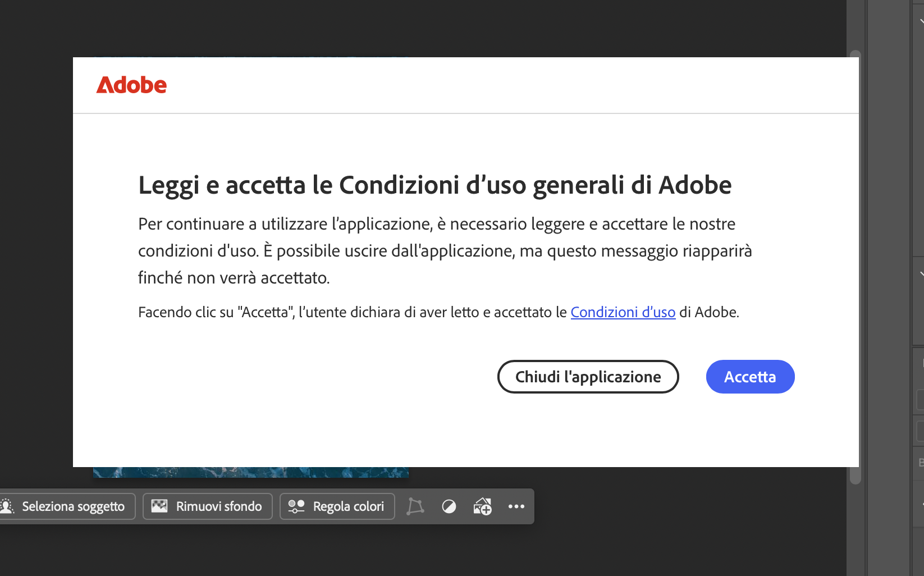The width and height of the screenshot is (924, 576).
Task: Collapse the top right panel chevron
Action: point(921,22)
